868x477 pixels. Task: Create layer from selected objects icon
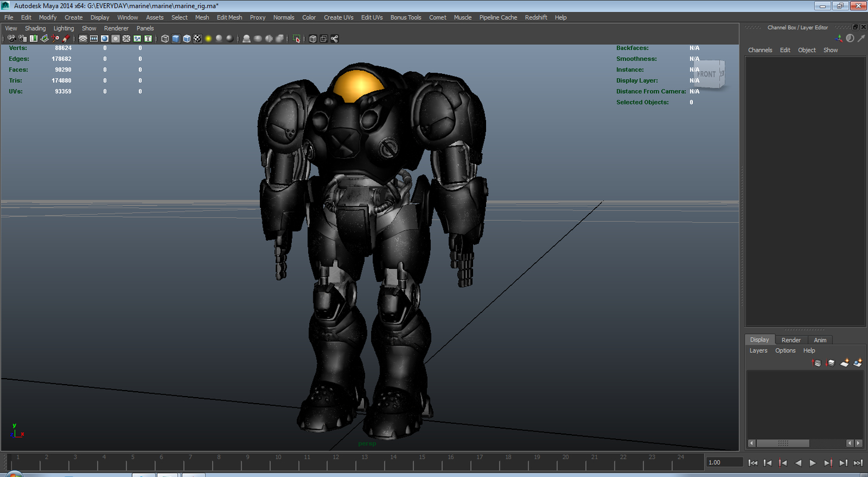(x=858, y=363)
